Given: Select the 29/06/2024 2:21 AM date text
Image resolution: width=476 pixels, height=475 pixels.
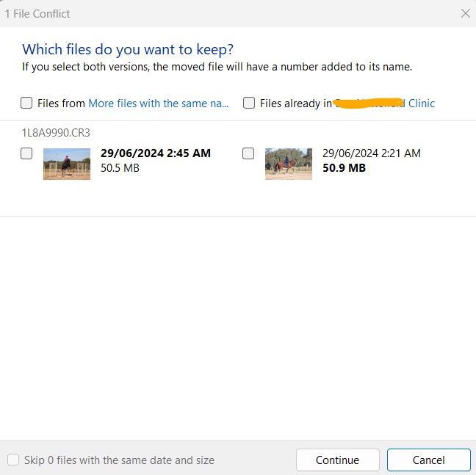Looking at the screenshot, I should pyautogui.click(x=372, y=153).
